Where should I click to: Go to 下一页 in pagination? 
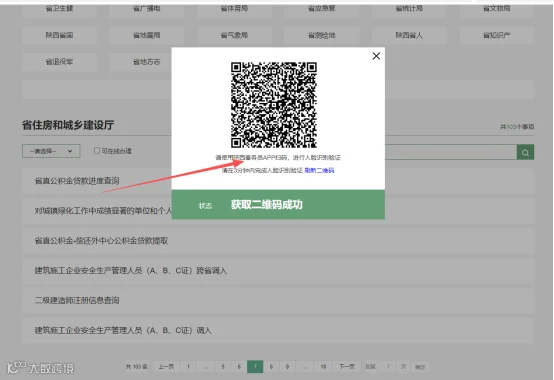[347, 367]
